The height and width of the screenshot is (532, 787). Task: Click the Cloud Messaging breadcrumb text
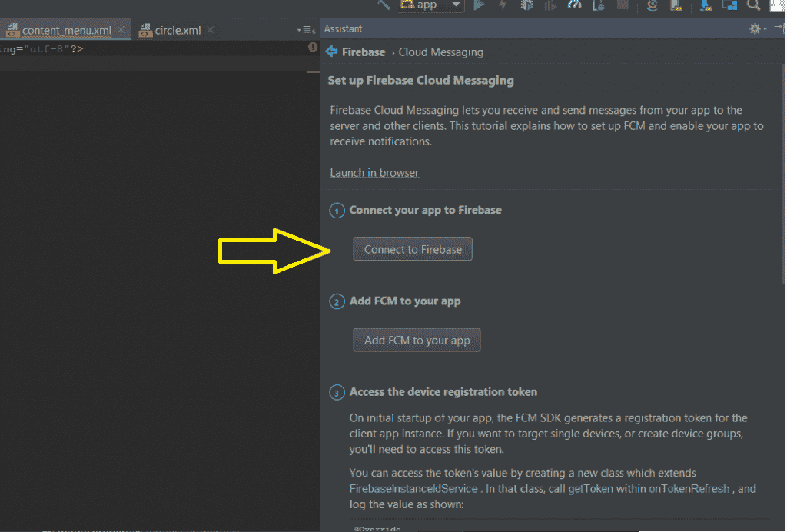tap(440, 52)
